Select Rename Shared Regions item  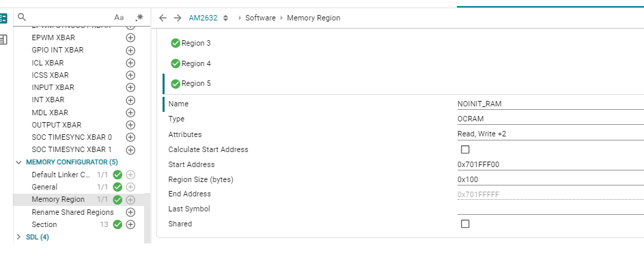click(x=72, y=212)
